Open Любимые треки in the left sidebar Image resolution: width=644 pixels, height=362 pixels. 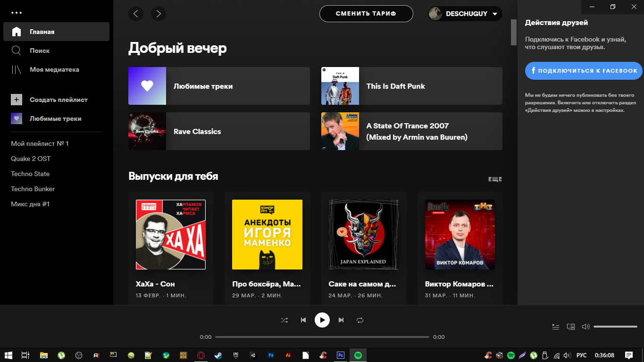coord(56,118)
